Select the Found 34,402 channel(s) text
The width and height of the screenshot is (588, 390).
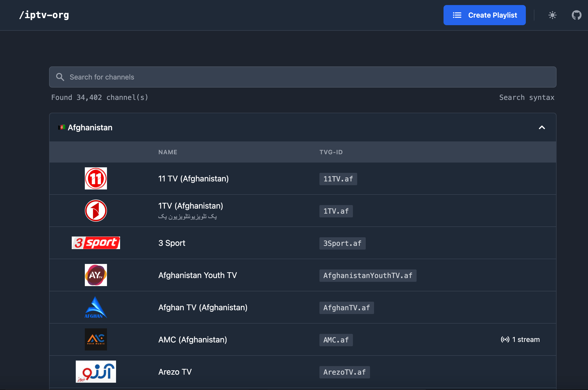click(100, 97)
